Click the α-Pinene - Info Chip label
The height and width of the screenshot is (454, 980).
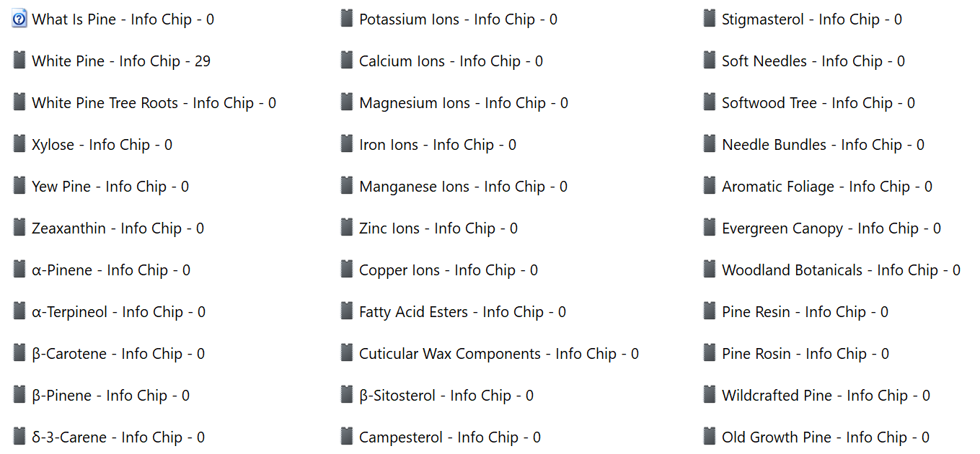point(111,270)
